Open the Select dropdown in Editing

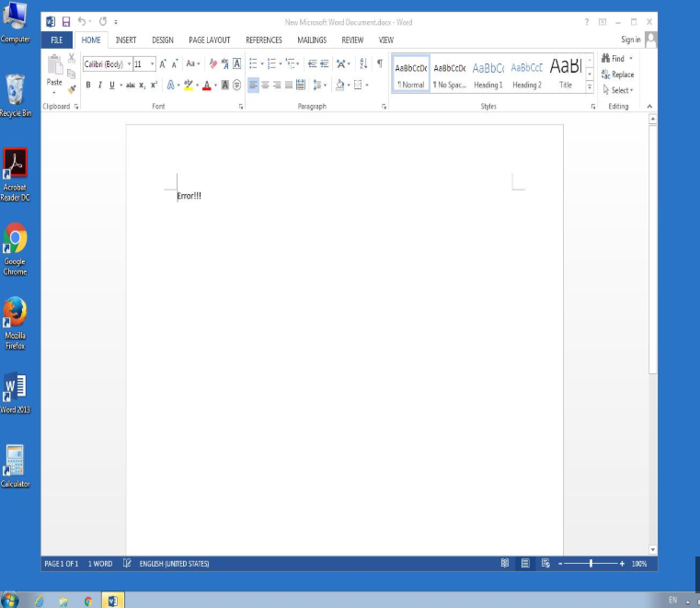(618, 90)
